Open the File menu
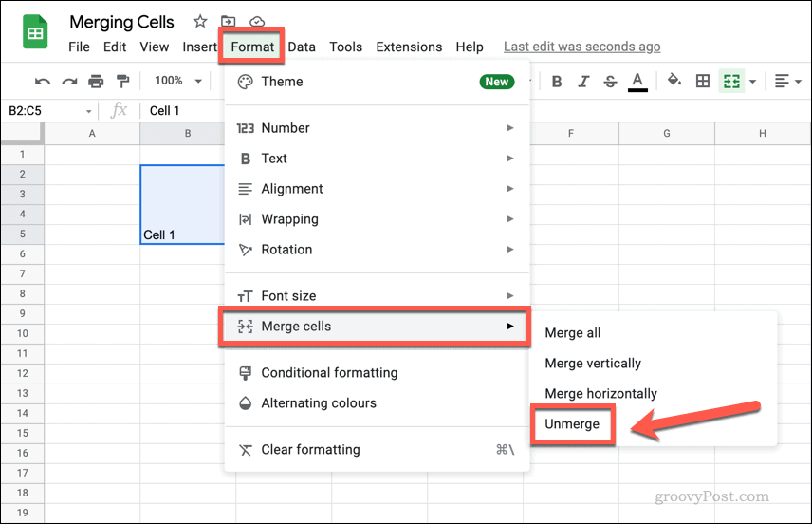The width and height of the screenshot is (812, 524). tap(80, 47)
